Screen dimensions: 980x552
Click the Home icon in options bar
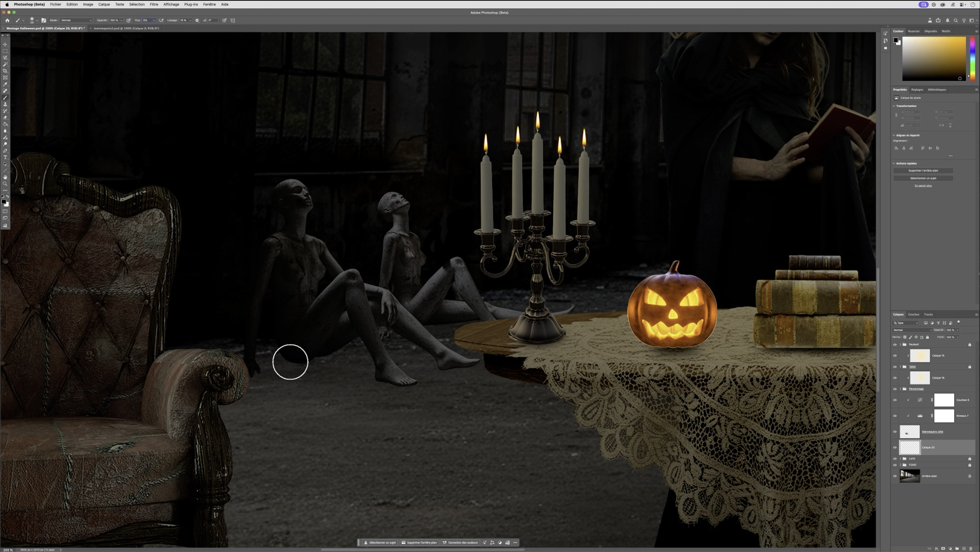(x=7, y=20)
